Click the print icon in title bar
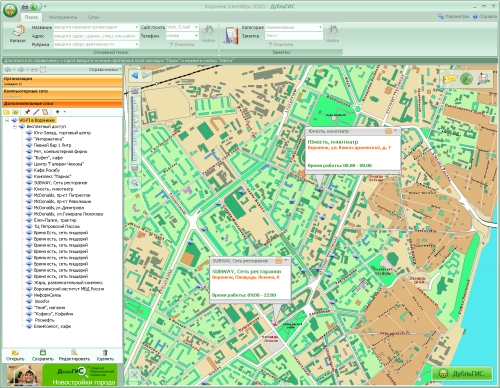 click(x=25, y=6)
